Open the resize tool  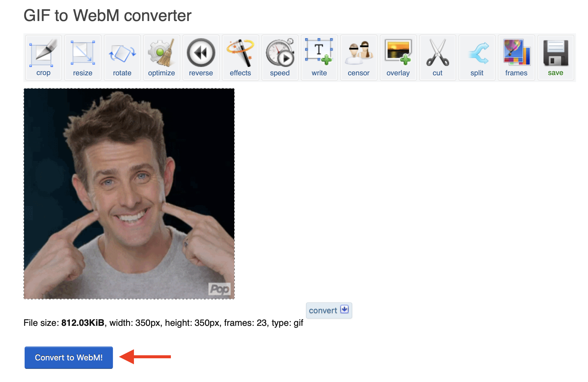83,53
